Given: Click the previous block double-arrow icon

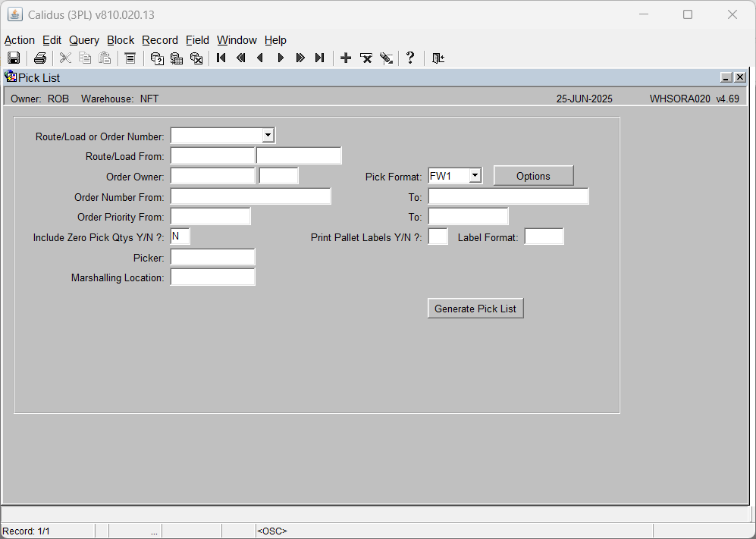Looking at the screenshot, I should [x=240, y=58].
